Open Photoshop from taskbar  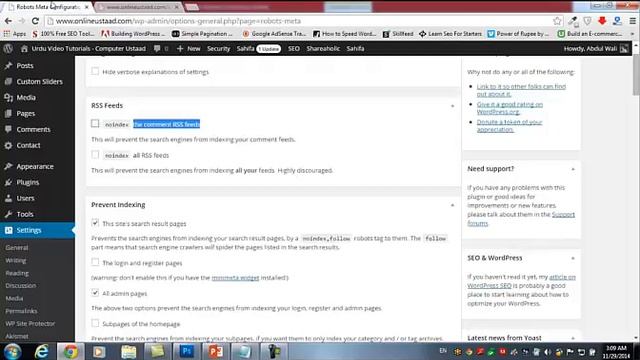click(x=187, y=351)
